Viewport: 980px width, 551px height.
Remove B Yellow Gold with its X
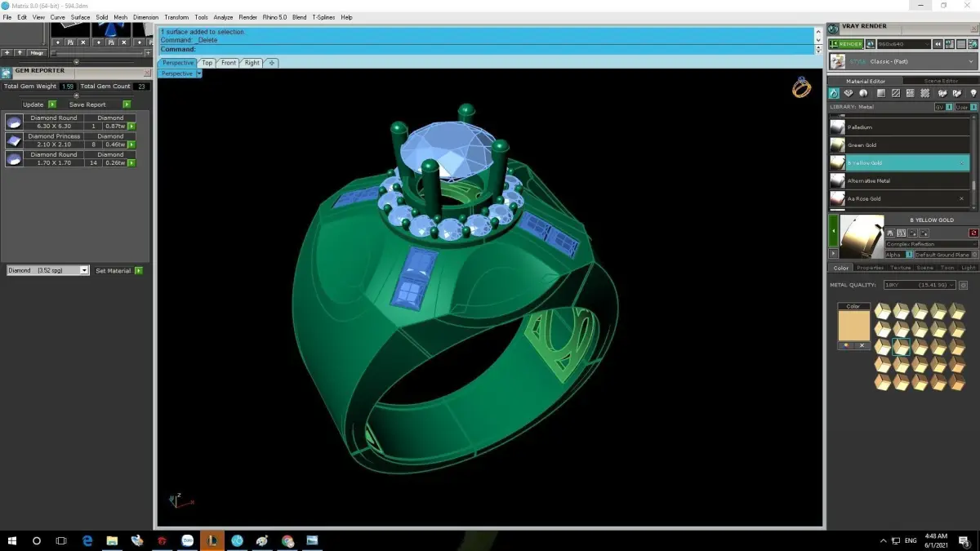[x=961, y=162]
